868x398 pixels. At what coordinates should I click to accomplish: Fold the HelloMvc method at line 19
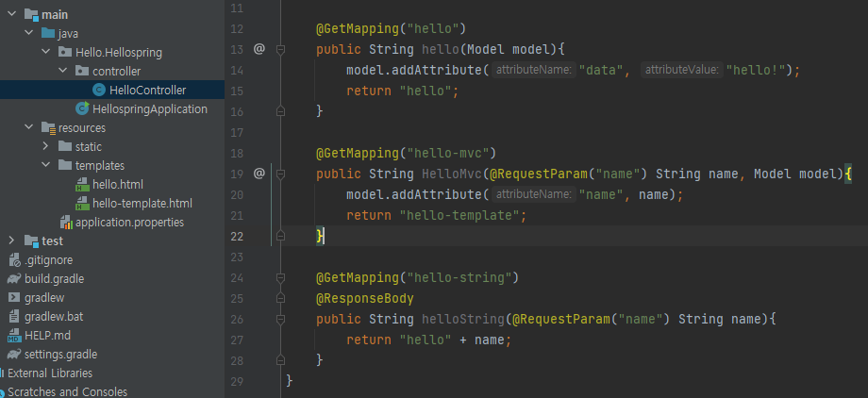(280, 174)
